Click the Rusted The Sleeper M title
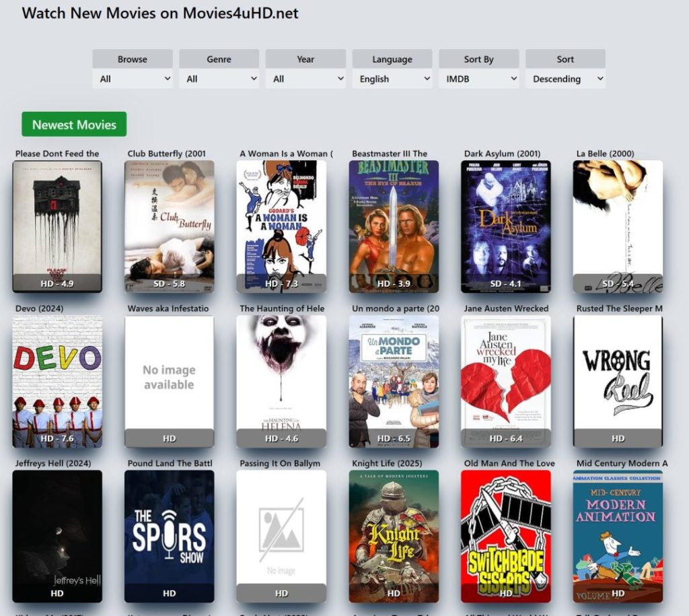Viewport: 689px width, 616px height. [x=619, y=308]
